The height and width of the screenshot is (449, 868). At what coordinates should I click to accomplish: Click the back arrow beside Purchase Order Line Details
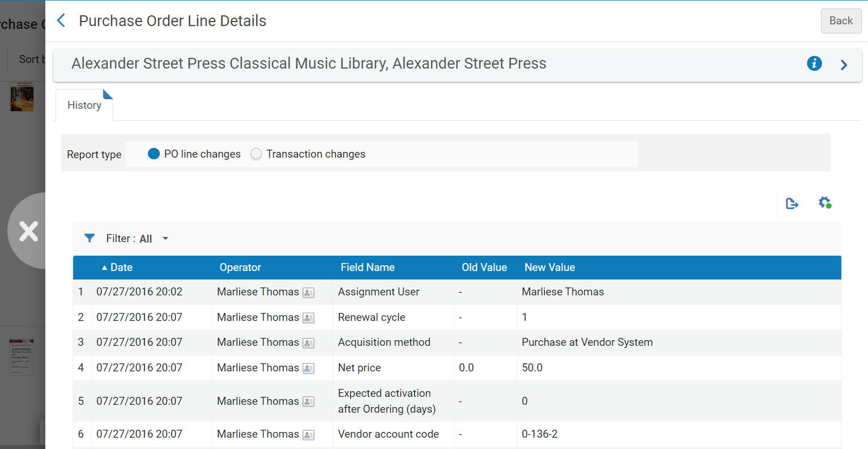61,21
